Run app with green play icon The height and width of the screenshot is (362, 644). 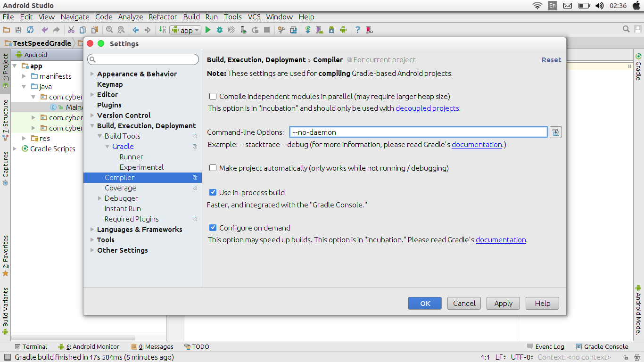click(208, 30)
